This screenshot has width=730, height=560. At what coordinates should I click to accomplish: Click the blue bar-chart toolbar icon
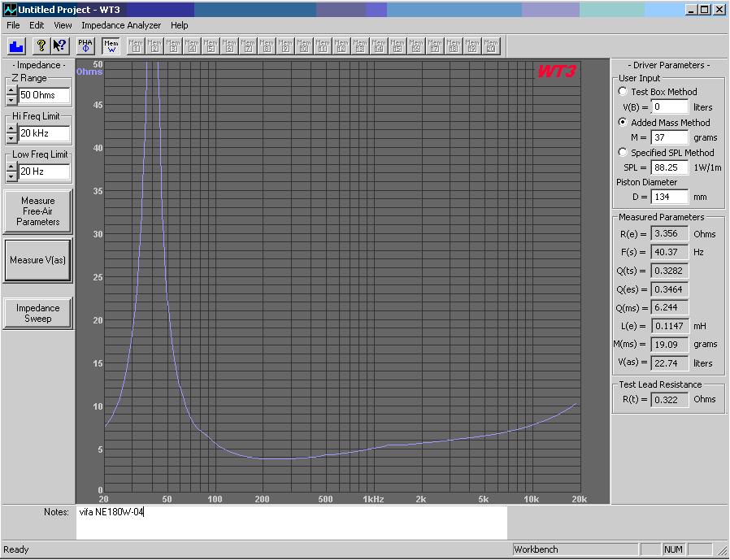(17, 45)
